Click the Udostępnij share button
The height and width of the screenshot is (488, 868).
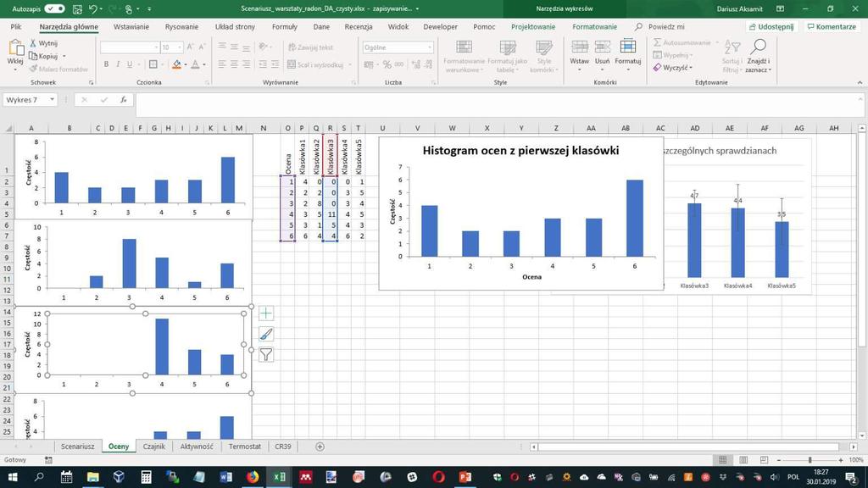pos(771,26)
